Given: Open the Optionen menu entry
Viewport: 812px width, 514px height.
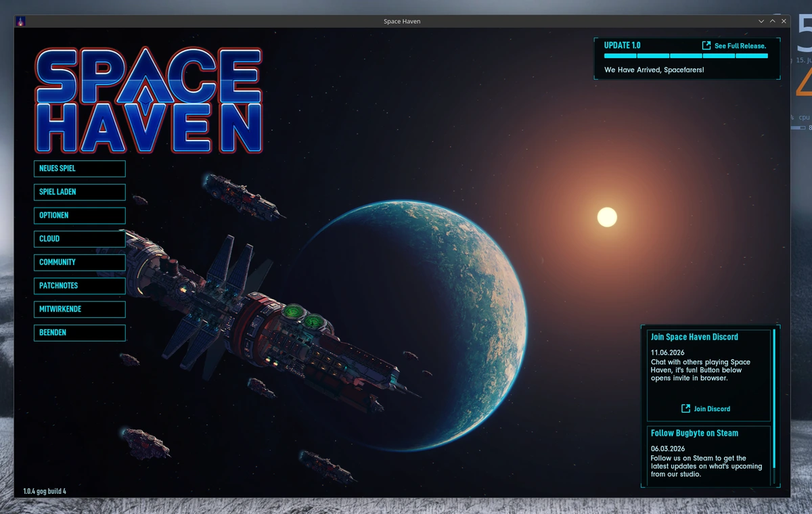Looking at the screenshot, I should [80, 216].
